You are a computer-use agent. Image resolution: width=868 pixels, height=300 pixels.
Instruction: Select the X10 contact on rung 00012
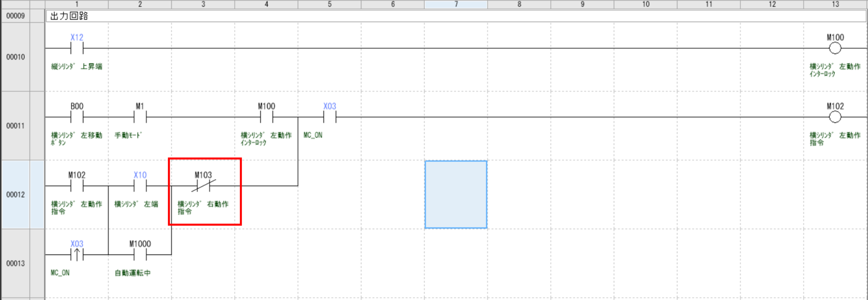(x=140, y=186)
